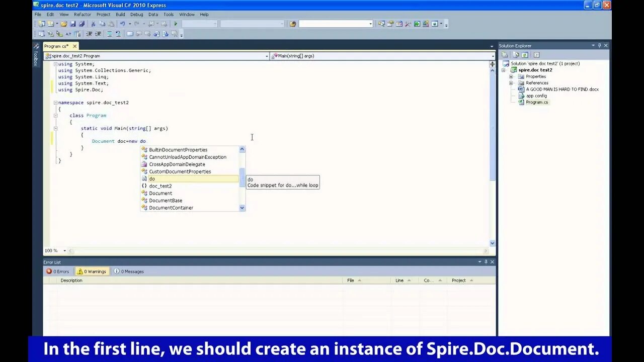
Task: Click the Start Page toolbar icon
Action: (417, 24)
